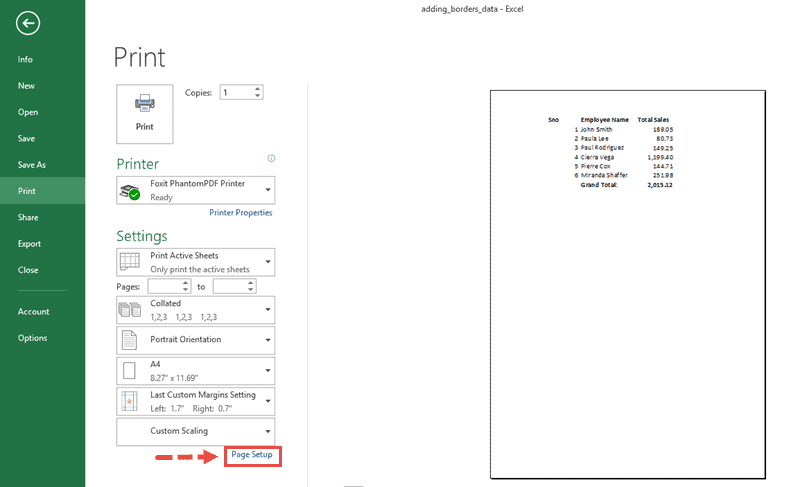Click the Foxit printer status icon
Image resolution: width=800 pixels, height=487 pixels.
[130, 191]
